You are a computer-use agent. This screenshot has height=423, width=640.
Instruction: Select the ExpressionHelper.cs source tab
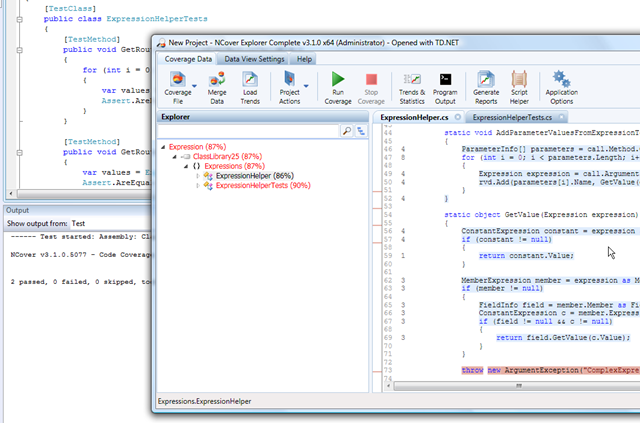click(414, 118)
